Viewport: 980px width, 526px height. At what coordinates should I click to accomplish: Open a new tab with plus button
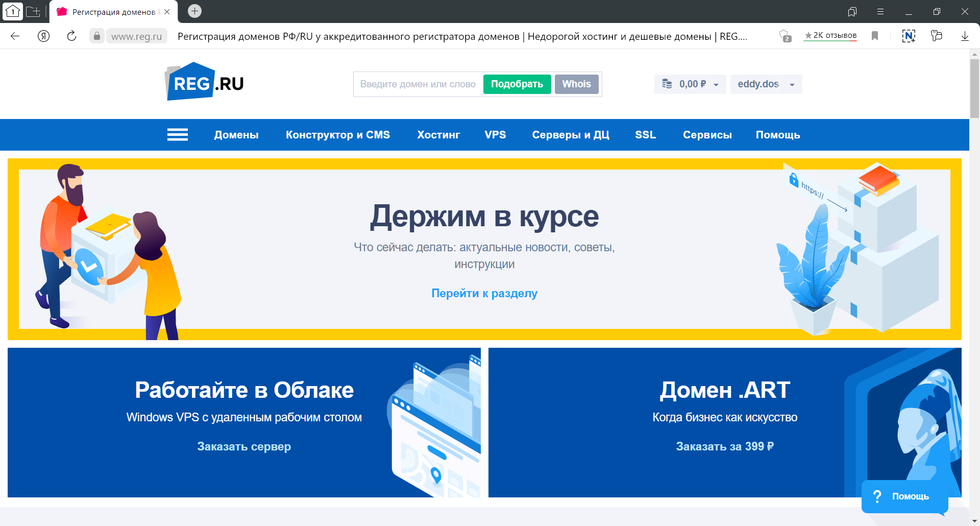coord(194,11)
